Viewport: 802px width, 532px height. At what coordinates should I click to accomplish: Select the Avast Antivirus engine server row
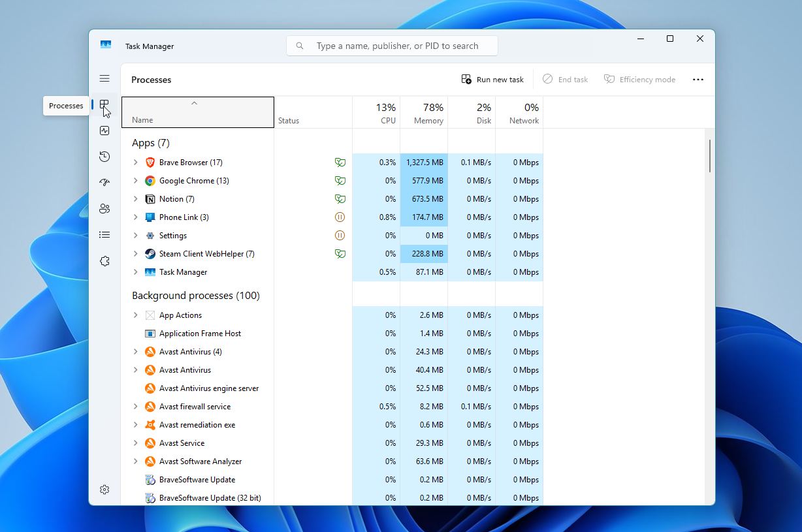click(x=332, y=388)
